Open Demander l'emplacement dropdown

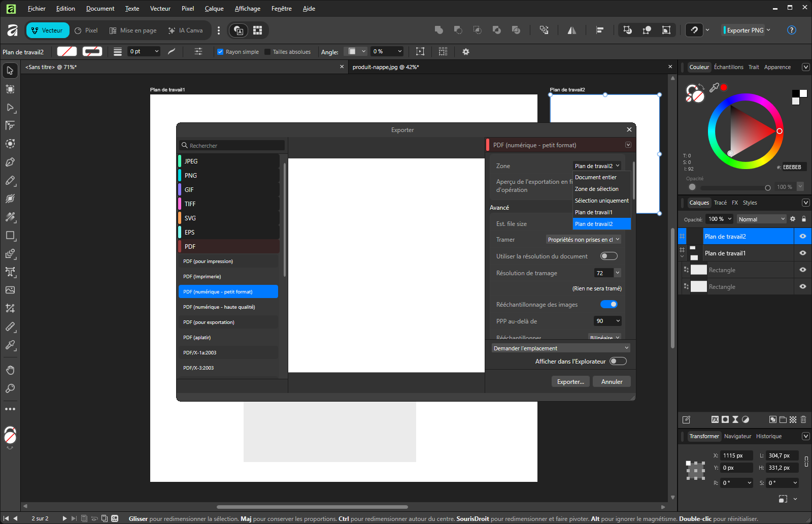561,348
